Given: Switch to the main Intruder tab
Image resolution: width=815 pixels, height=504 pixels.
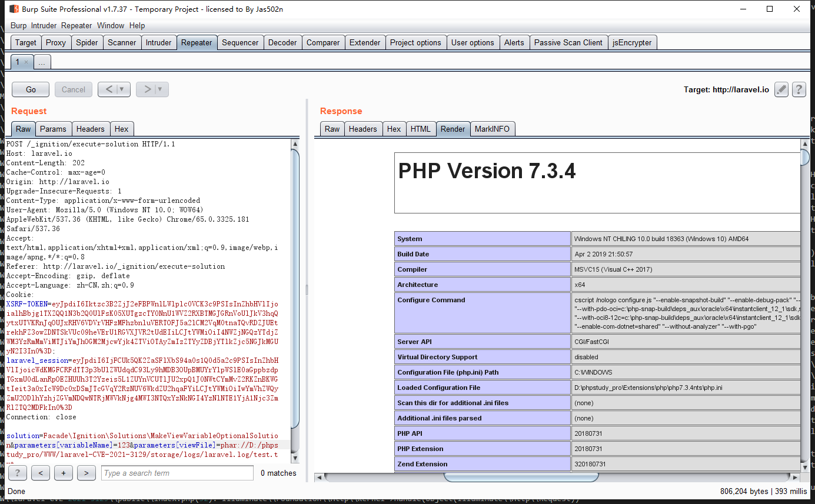Looking at the screenshot, I should (159, 42).
